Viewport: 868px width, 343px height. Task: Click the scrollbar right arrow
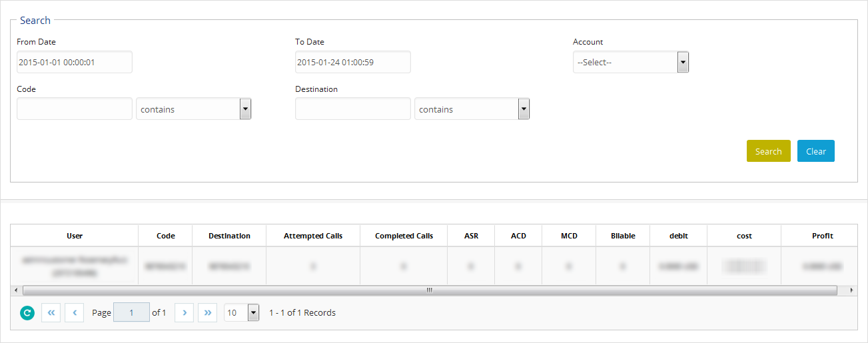coord(851,290)
